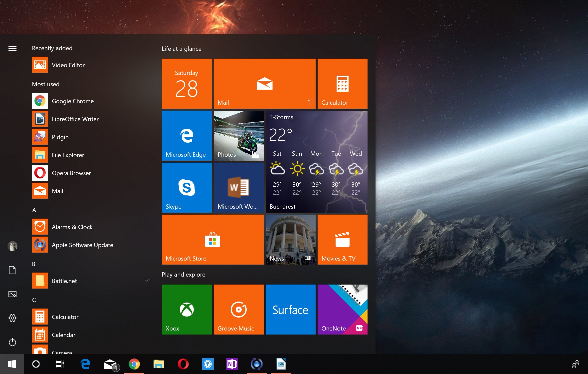The image size is (588, 374).
Task: Open the Xbox tile
Action: click(x=187, y=309)
